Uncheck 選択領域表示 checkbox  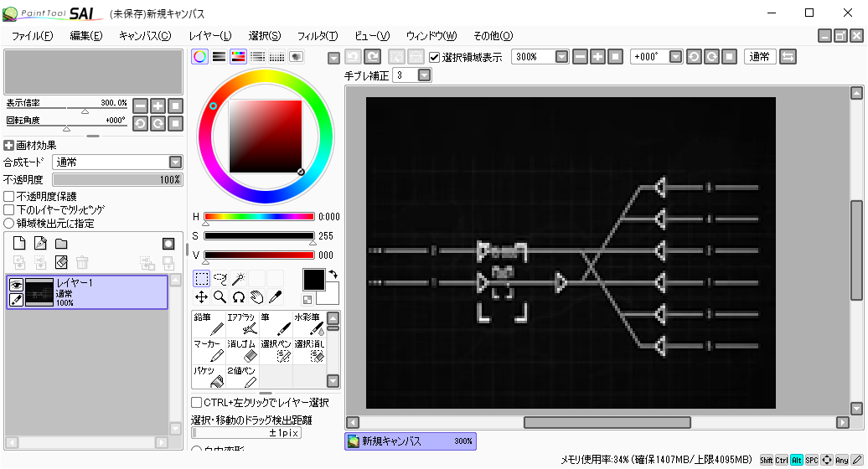pyautogui.click(x=434, y=57)
